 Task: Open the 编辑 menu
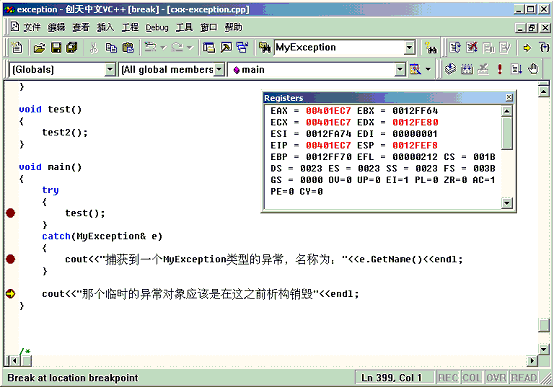(x=56, y=27)
